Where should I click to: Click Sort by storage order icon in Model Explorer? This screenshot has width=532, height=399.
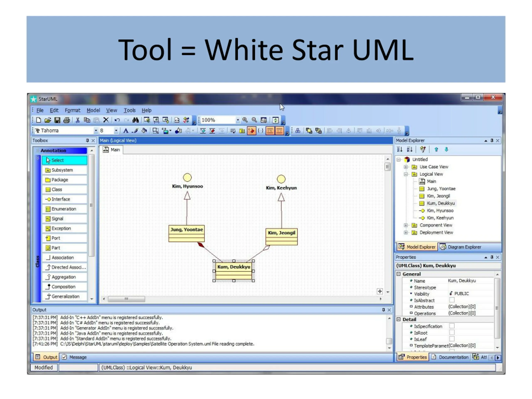tap(400, 149)
